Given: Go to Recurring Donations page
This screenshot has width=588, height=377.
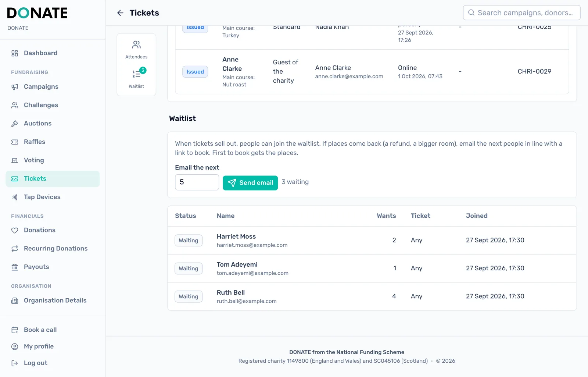Looking at the screenshot, I should point(53,249).
